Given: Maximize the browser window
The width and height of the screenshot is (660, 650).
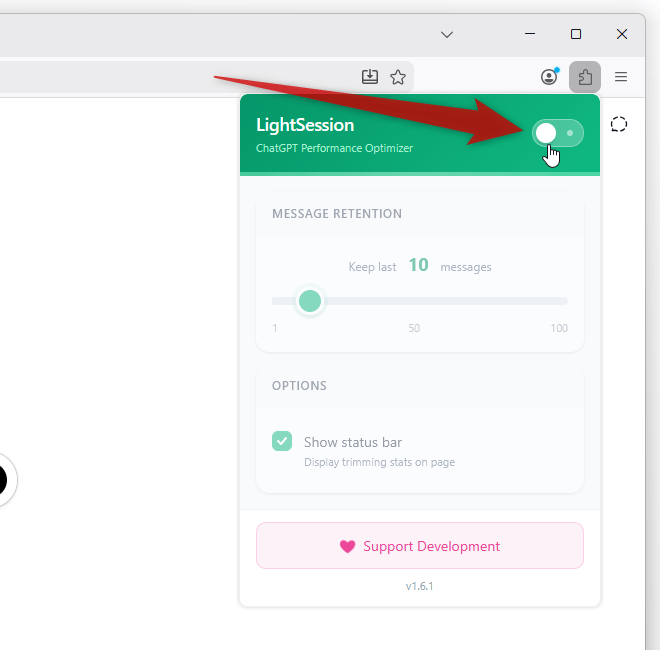Looking at the screenshot, I should click(x=576, y=34).
